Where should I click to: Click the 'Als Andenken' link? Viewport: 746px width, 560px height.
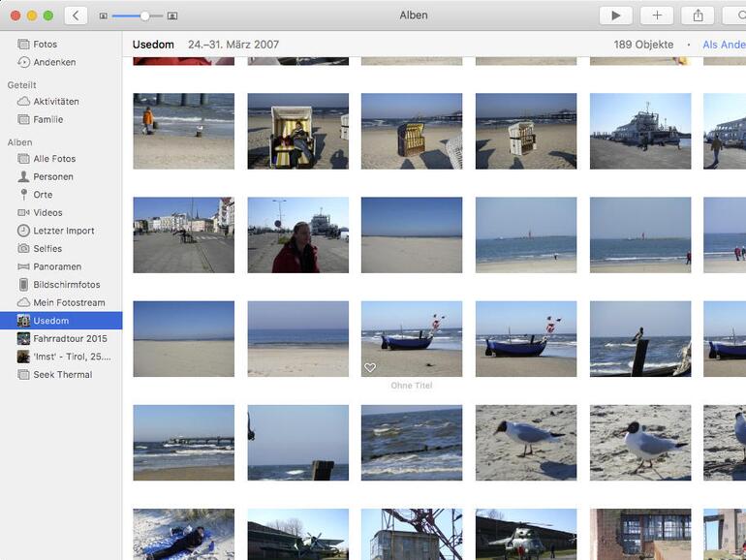point(723,45)
